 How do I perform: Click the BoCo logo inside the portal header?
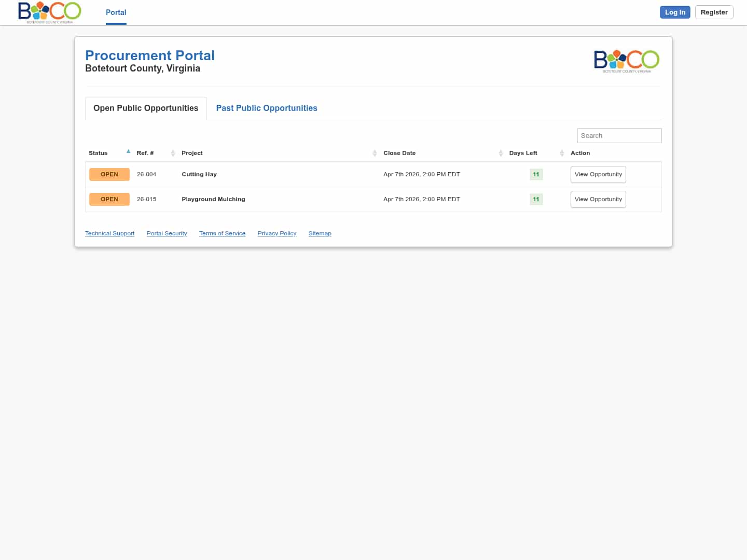(x=626, y=61)
